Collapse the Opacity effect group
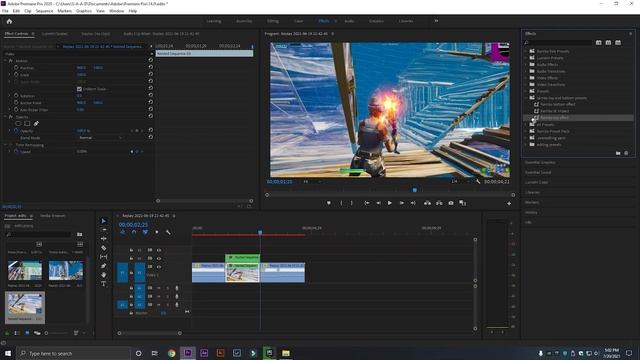Image resolution: width=640 pixels, height=360 pixels. point(6,117)
